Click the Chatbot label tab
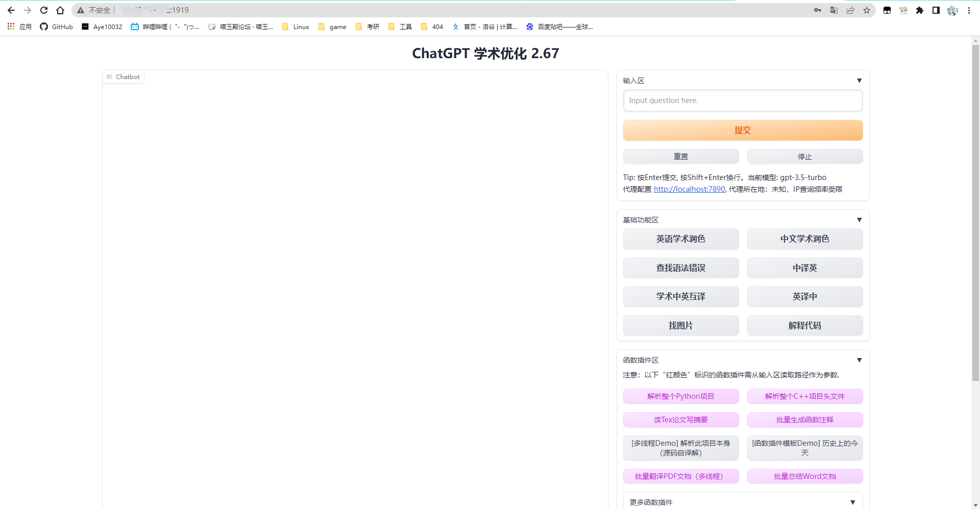The image size is (980, 509). [124, 77]
